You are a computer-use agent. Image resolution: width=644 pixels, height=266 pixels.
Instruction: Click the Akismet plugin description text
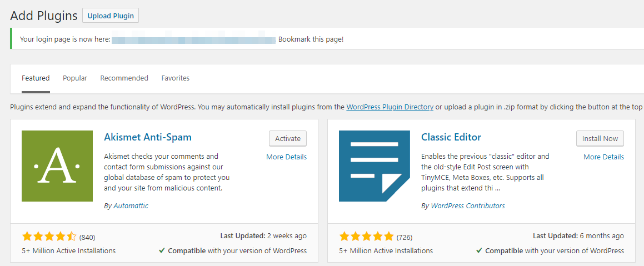coord(167,172)
